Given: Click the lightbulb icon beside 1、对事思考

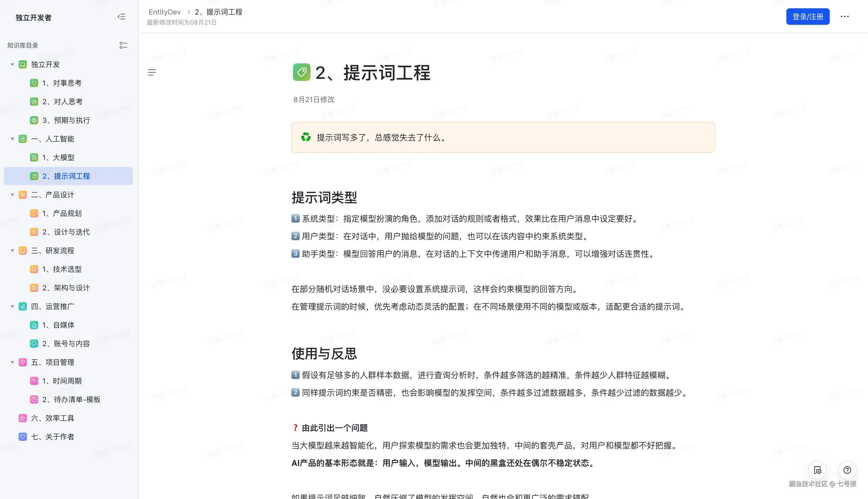Looking at the screenshot, I should (34, 83).
